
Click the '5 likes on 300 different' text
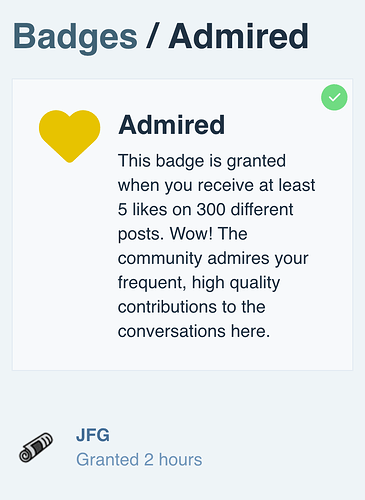tap(205, 210)
